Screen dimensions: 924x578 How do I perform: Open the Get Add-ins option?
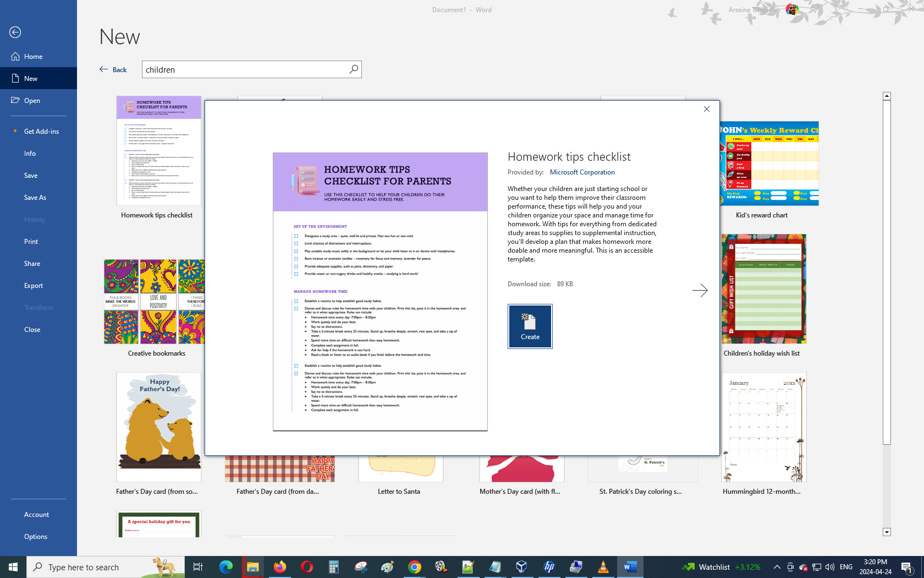coord(41,131)
